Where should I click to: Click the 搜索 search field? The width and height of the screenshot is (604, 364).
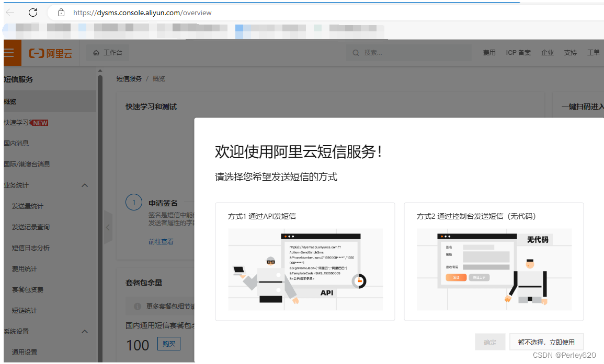coord(409,53)
